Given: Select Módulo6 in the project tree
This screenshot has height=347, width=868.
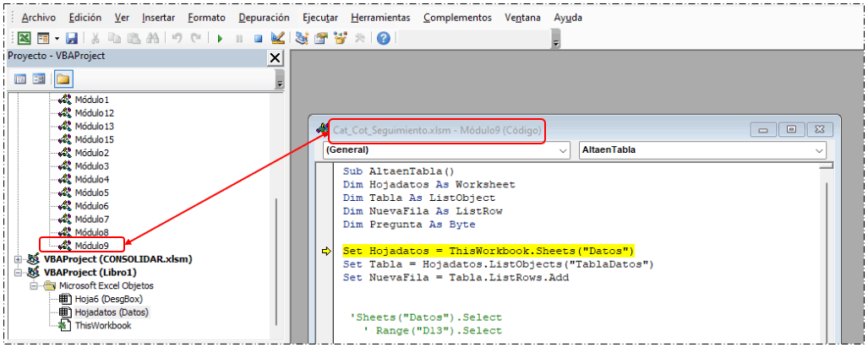Looking at the screenshot, I should [x=92, y=205].
